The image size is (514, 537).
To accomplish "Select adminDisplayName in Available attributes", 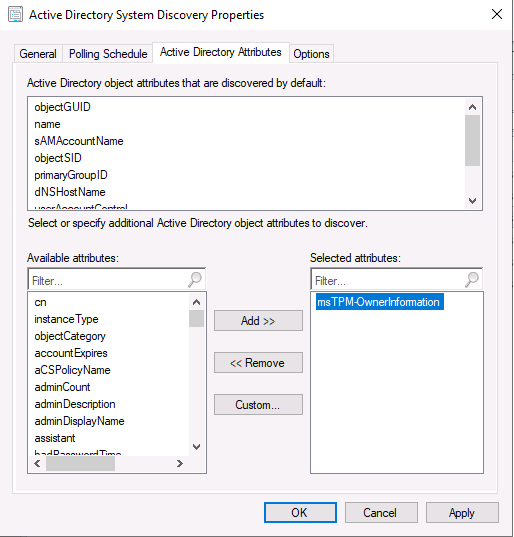I will click(x=79, y=421).
